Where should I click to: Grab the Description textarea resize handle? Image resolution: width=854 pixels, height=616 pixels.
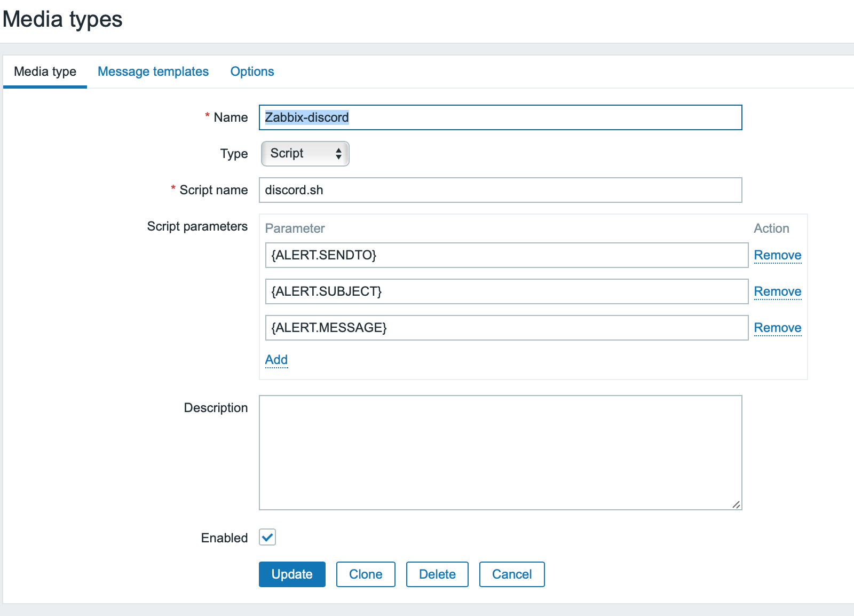tap(736, 504)
